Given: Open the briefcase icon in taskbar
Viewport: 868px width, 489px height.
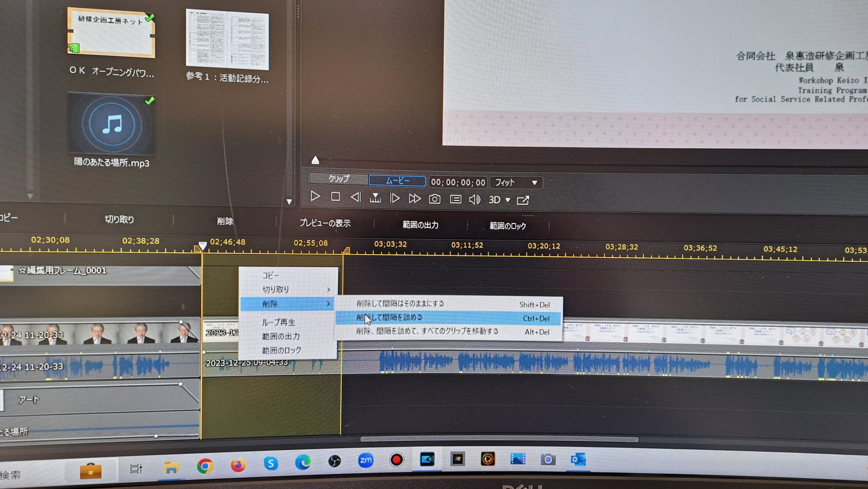Looking at the screenshot, I should [91, 471].
